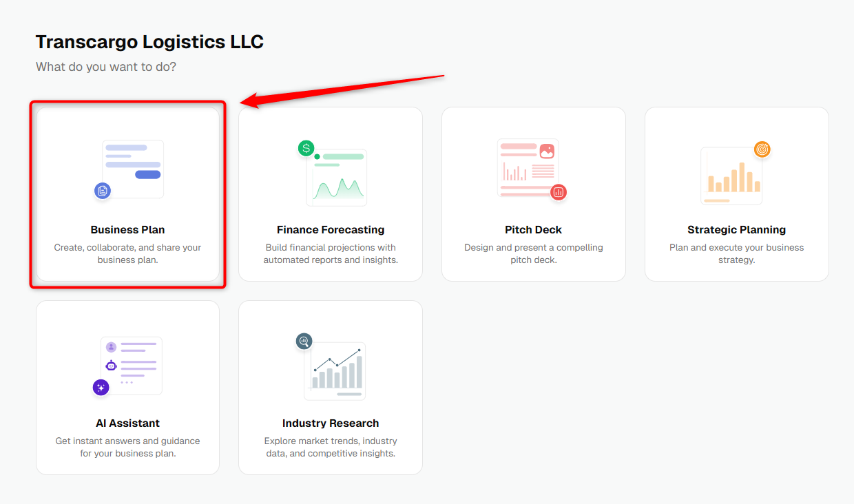This screenshot has width=854, height=504.
Task: Open the Industry Research title
Action: click(x=331, y=423)
